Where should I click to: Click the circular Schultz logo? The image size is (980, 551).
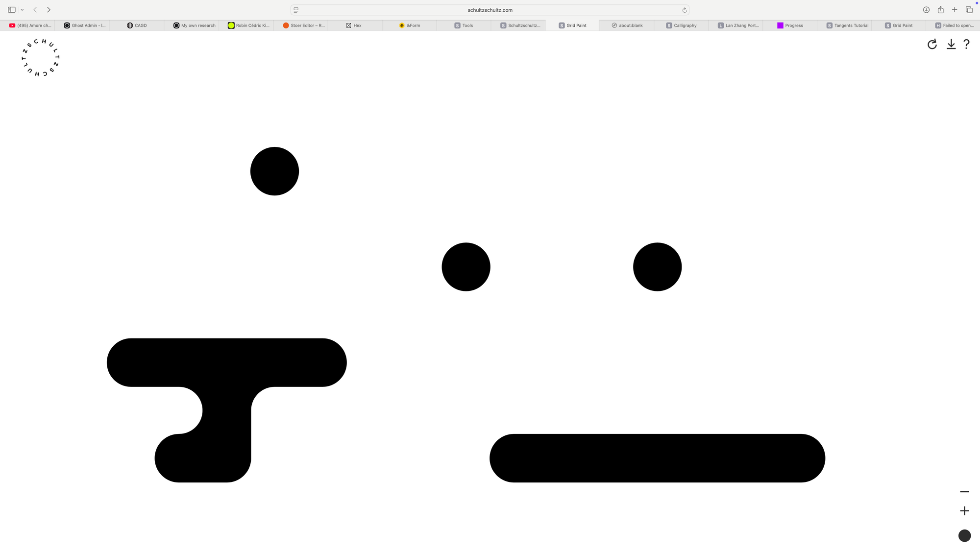pyautogui.click(x=41, y=57)
